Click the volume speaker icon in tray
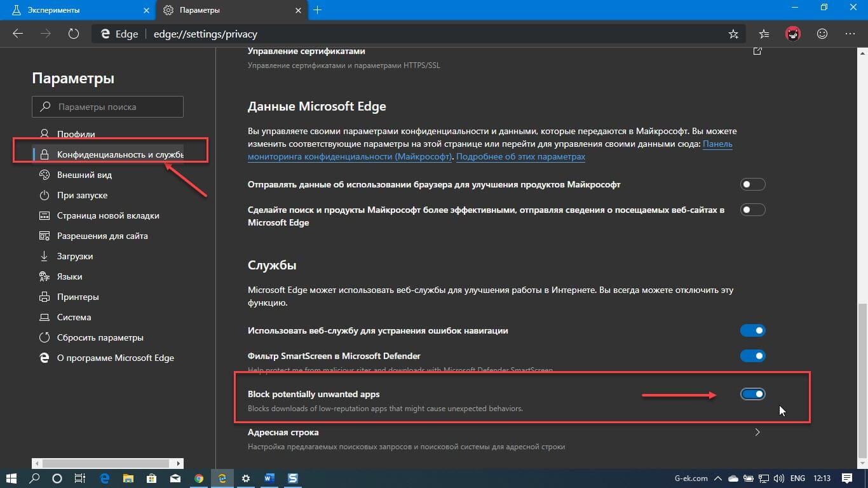The width and height of the screenshot is (868, 488). [779, 478]
